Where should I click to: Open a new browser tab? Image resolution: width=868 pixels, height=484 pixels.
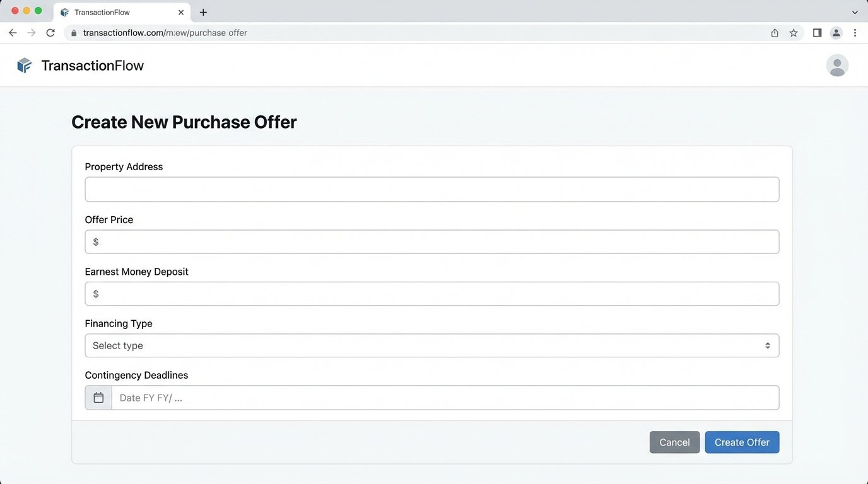[203, 13]
